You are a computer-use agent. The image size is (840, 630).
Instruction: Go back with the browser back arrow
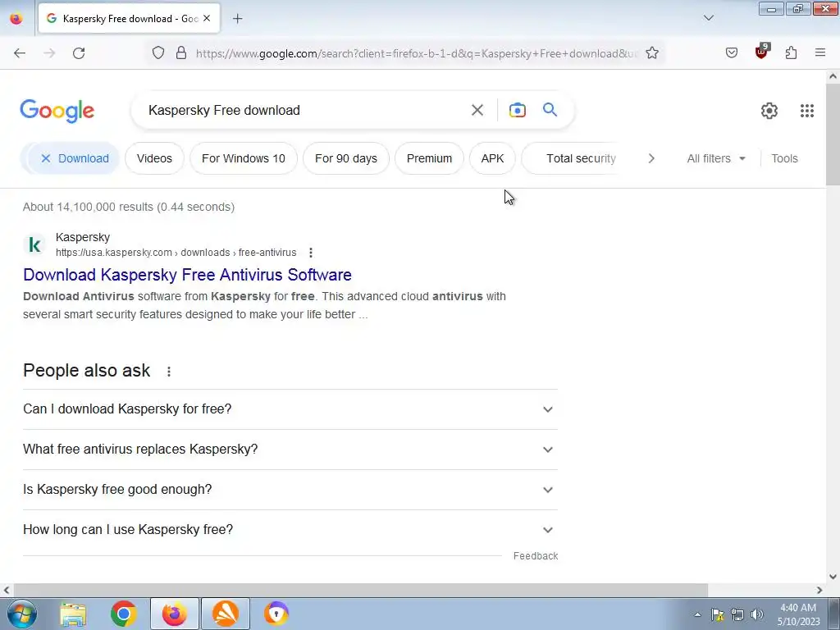tap(20, 53)
